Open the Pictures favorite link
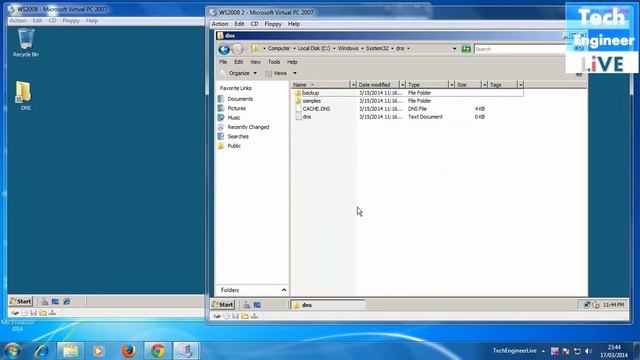Image resolution: width=640 pixels, height=360 pixels. click(x=236, y=108)
